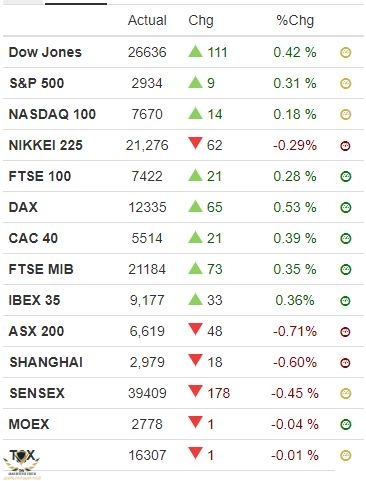Image resolution: width=366 pixels, height=481 pixels.
Task: Click the yellow clock icon in Dow Jones row
Action: (346, 53)
